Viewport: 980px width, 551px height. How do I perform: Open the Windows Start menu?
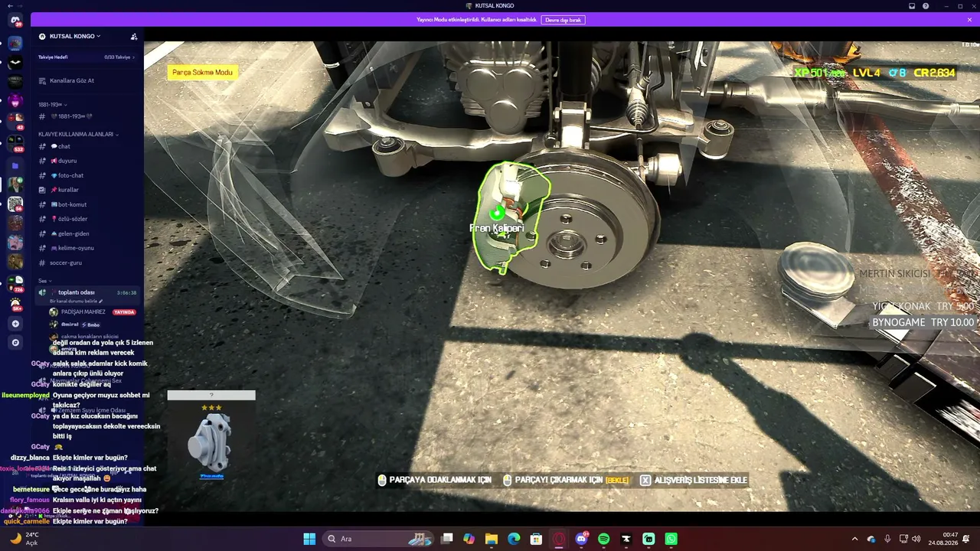[x=309, y=539]
